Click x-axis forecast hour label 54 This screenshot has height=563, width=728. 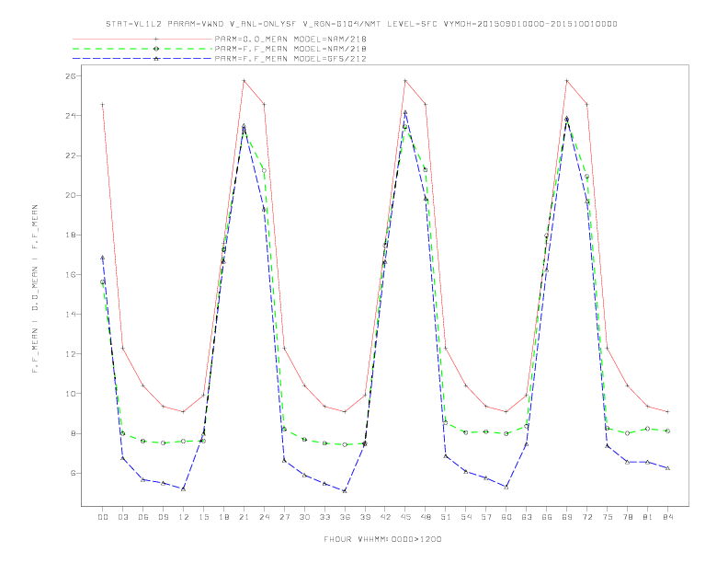pos(466,517)
